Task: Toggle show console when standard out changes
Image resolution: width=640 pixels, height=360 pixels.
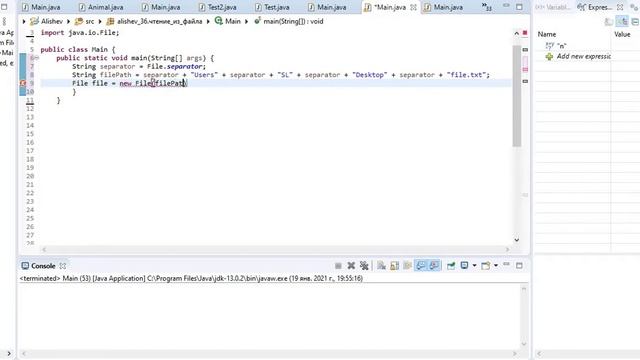Action: (420, 266)
